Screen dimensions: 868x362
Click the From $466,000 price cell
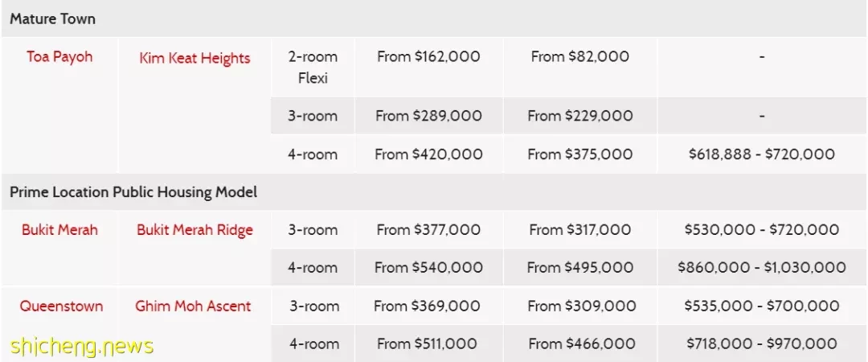[x=582, y=343]
